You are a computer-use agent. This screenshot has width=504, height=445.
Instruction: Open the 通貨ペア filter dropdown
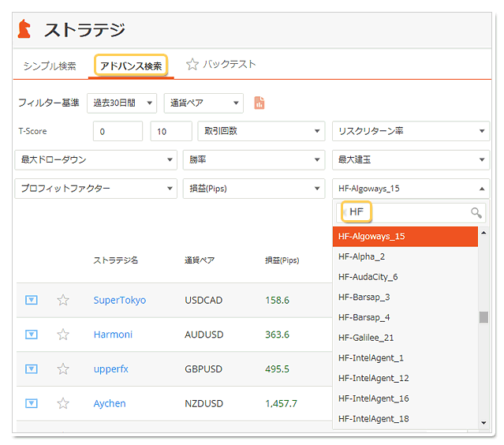203,103
